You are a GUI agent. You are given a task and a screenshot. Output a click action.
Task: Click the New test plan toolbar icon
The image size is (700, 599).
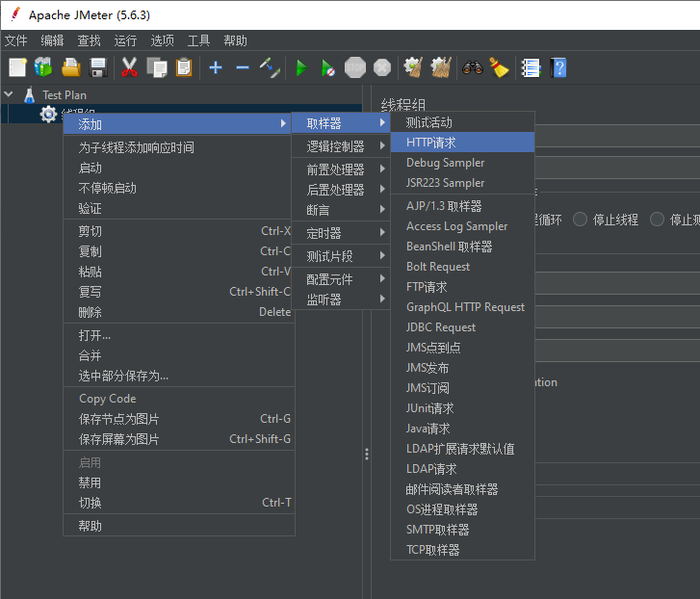17,67
